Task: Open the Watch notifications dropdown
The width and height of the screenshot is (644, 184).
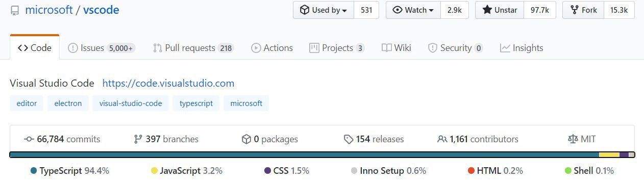Action: [413, 10]
